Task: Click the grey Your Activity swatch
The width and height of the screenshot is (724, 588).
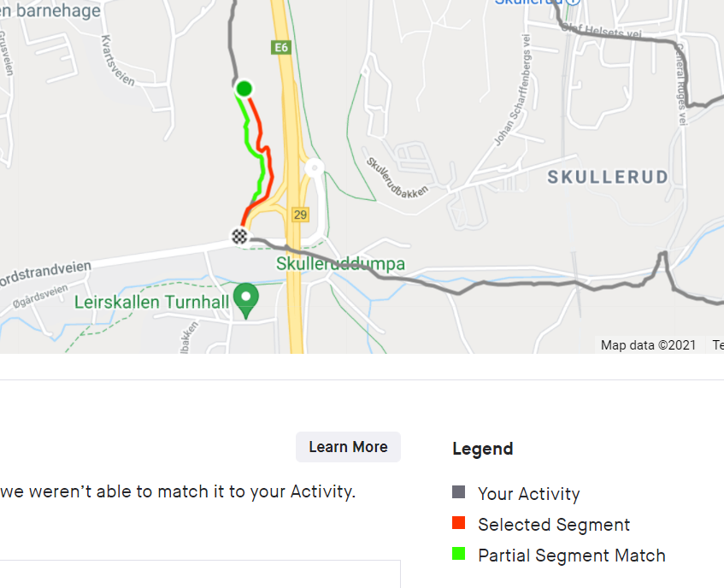Action: (x=458, y=492)
